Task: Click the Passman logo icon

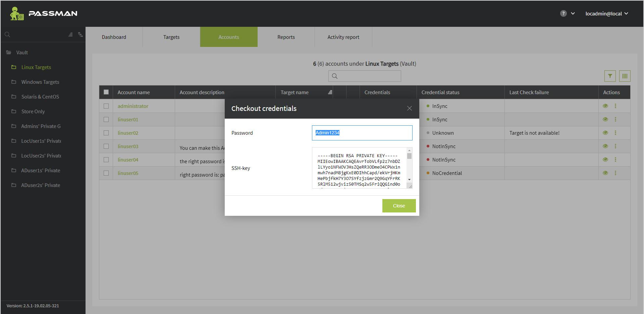Action: 16,13
